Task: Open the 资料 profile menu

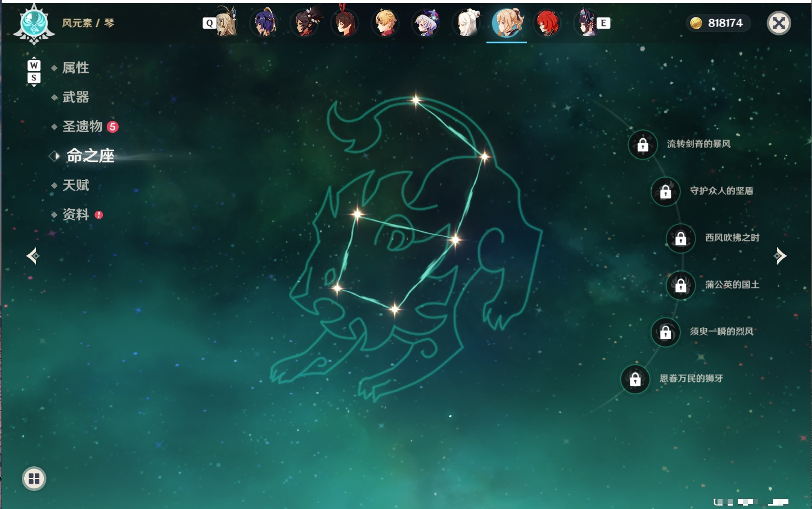Action: tap(75, 214)
